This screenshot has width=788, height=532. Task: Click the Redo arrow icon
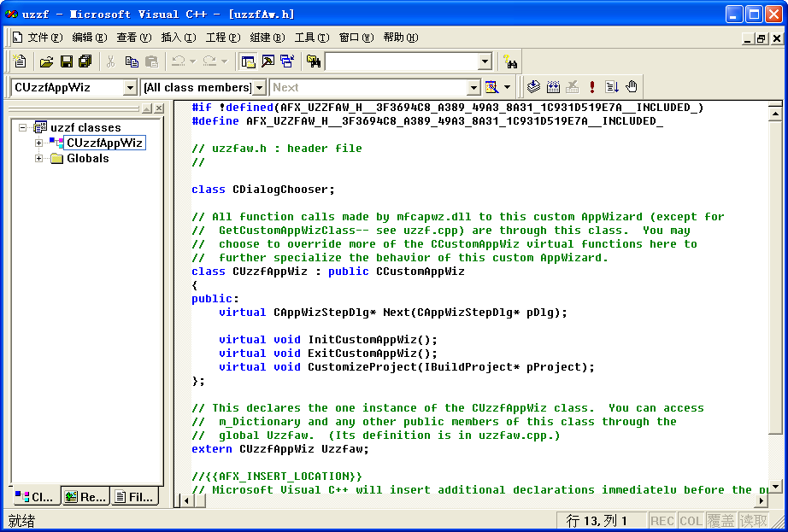pyautogui.click(x=209, y=61)
